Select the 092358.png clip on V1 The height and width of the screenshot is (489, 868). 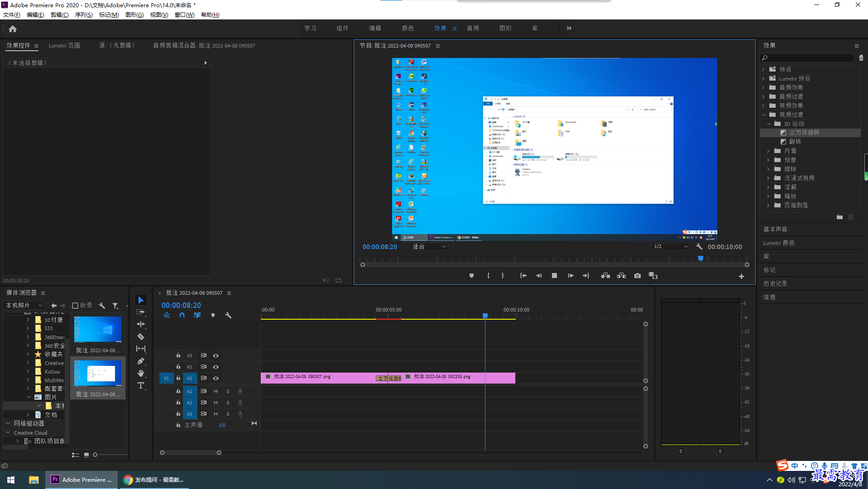458,378
